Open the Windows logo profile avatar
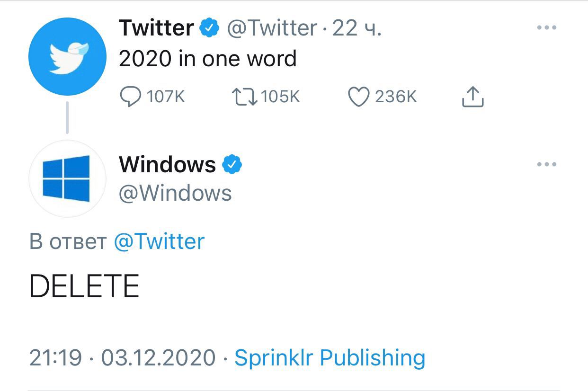Image resolution: width=588 pixels, height=391 pixels. pos(67,178)
